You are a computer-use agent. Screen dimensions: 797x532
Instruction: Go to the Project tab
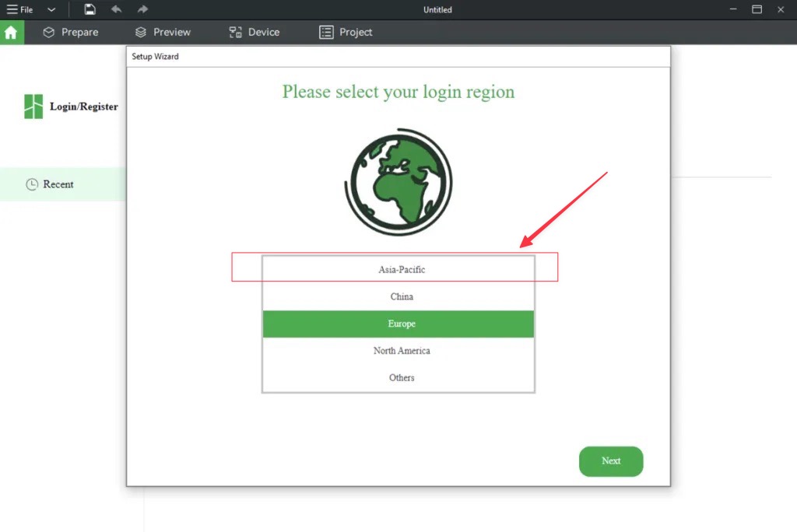[x=346, y=32]
